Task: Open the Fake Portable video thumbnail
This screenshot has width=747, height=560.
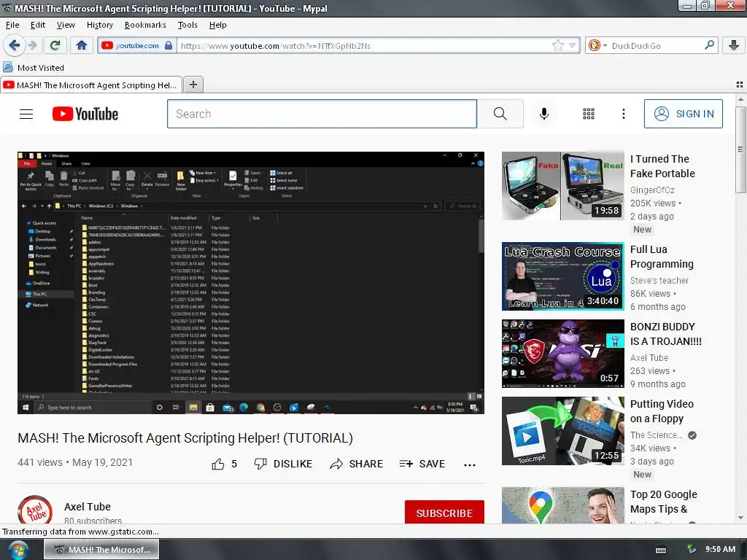Action: pyautogui.click(x=562, y=186)
